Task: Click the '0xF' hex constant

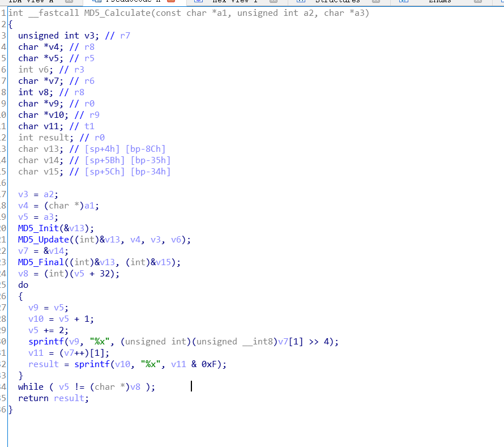Action: tap(210, 364)
